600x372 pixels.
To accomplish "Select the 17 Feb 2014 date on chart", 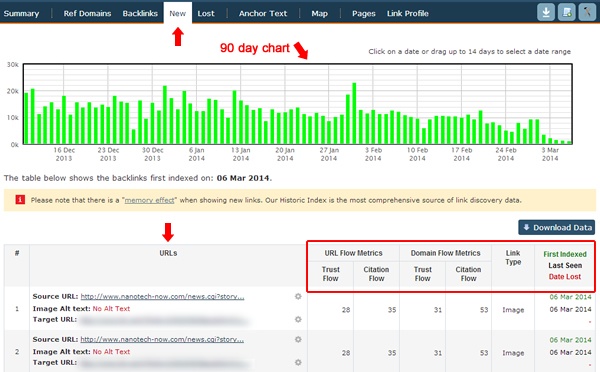I will tap(461, 154).
